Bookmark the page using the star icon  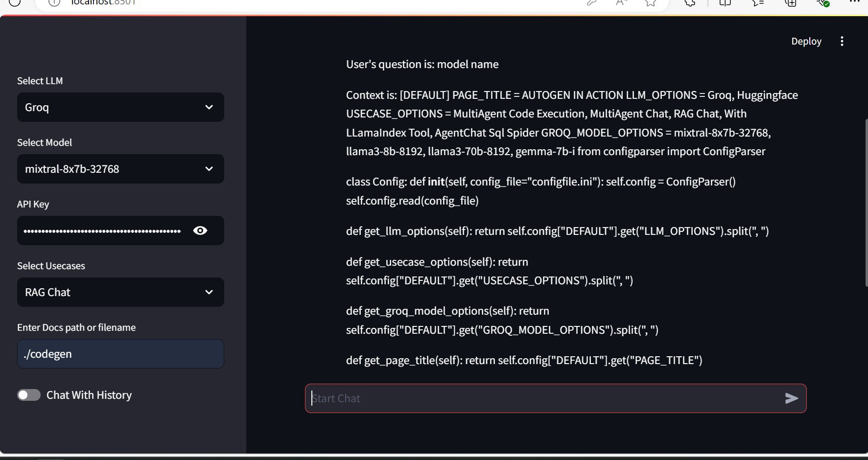[651, 2]
